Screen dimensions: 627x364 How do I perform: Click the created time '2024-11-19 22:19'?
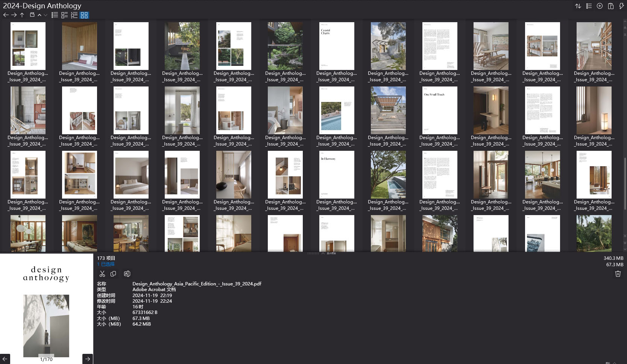pos(152,296)
